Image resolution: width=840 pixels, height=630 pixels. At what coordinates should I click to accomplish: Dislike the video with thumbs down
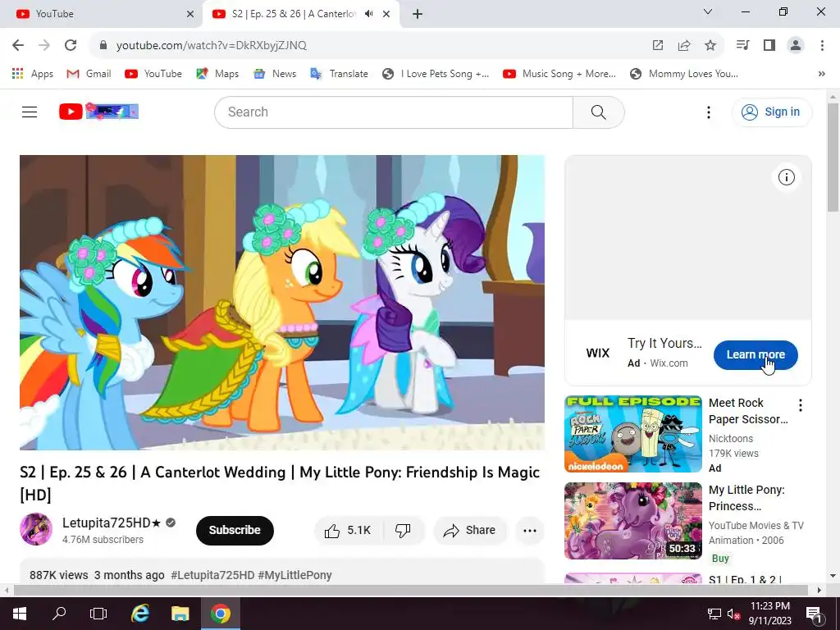pos(403,531)
